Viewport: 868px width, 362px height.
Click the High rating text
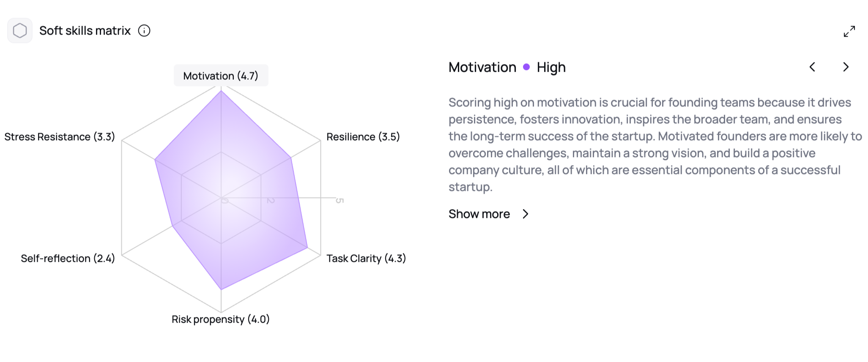click(551, 67)
